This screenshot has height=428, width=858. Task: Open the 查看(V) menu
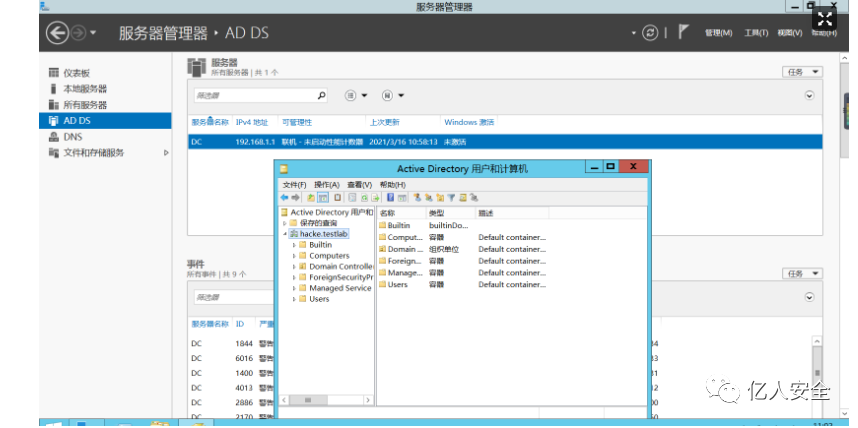tap(360, 185)
